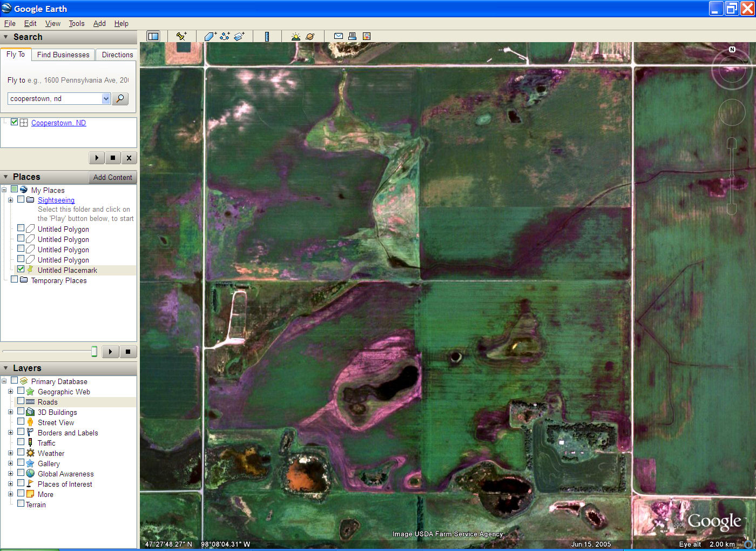The image size is (756, 551).
Task: Check the Sightseeing folder checkbox
Action: point(21,199)
